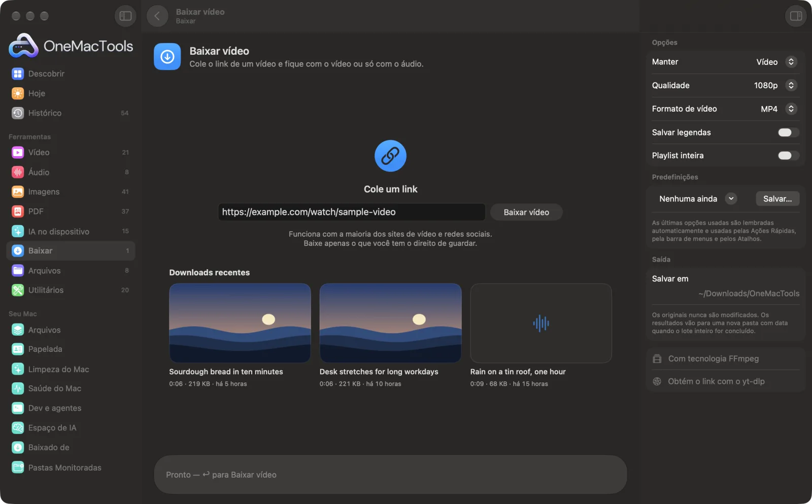This screenshot has height=504, width=812.
Task: Click the Pronto status bar
Action: pyautogui.click(x=390, y=475)
